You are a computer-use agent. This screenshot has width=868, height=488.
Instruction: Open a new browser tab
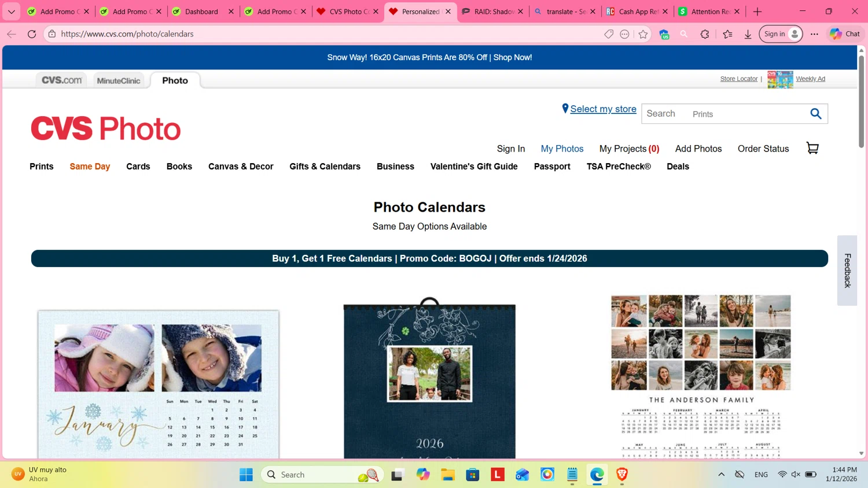[x=757, y=12]
